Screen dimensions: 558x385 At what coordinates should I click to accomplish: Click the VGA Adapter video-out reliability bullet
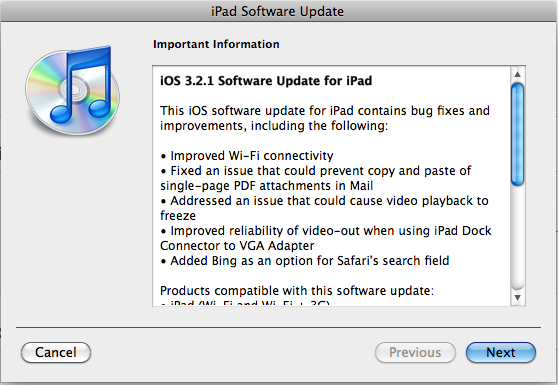click(326, 238)
